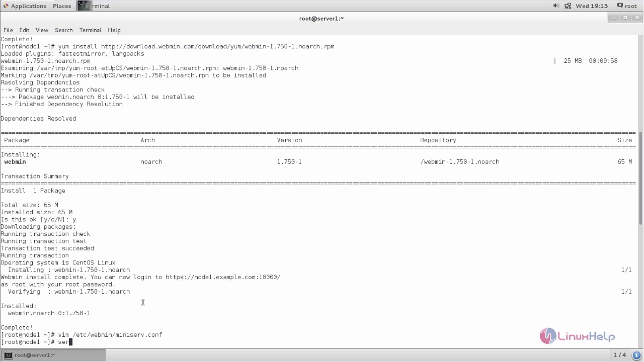This screenshot has width=644, height=362.
Task: Click the 'Arch' column header text
Action: coord(148,140)
